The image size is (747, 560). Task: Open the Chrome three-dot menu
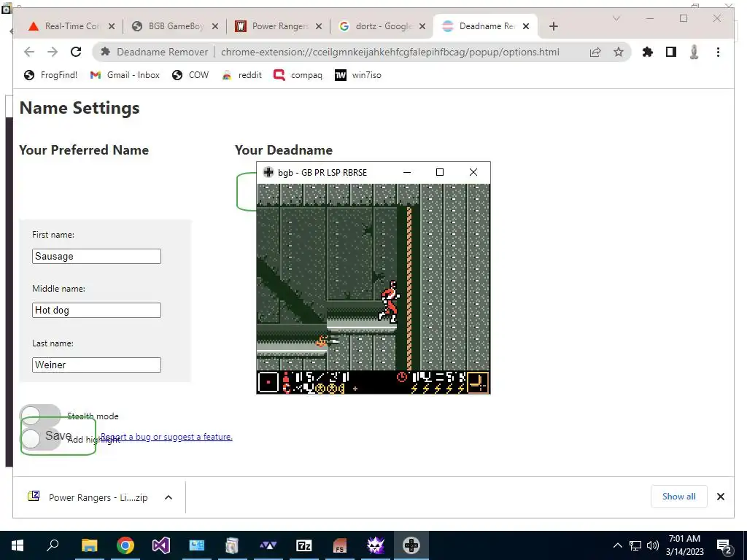point(718,52)
